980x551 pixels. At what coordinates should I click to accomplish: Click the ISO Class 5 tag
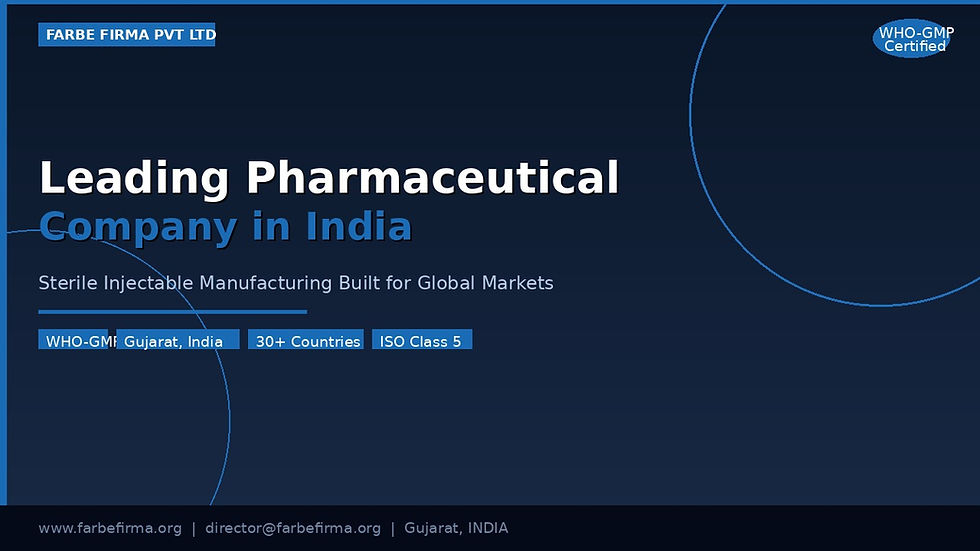(422, 339)
